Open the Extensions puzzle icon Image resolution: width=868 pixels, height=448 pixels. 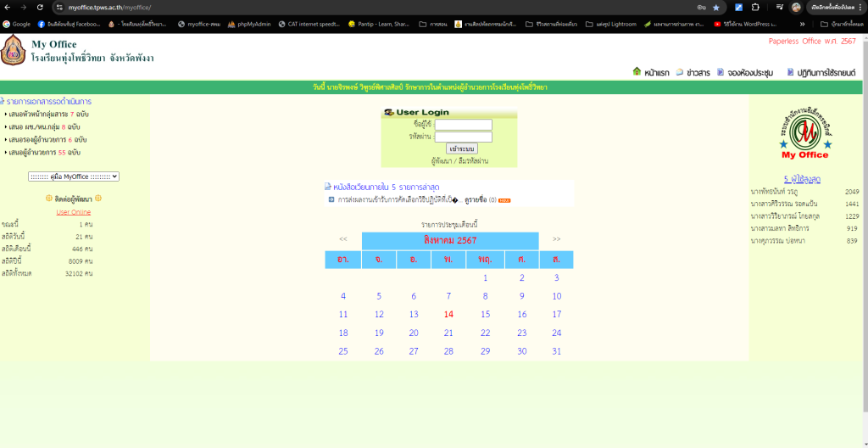pyautogui.click(x=755, y=8)
